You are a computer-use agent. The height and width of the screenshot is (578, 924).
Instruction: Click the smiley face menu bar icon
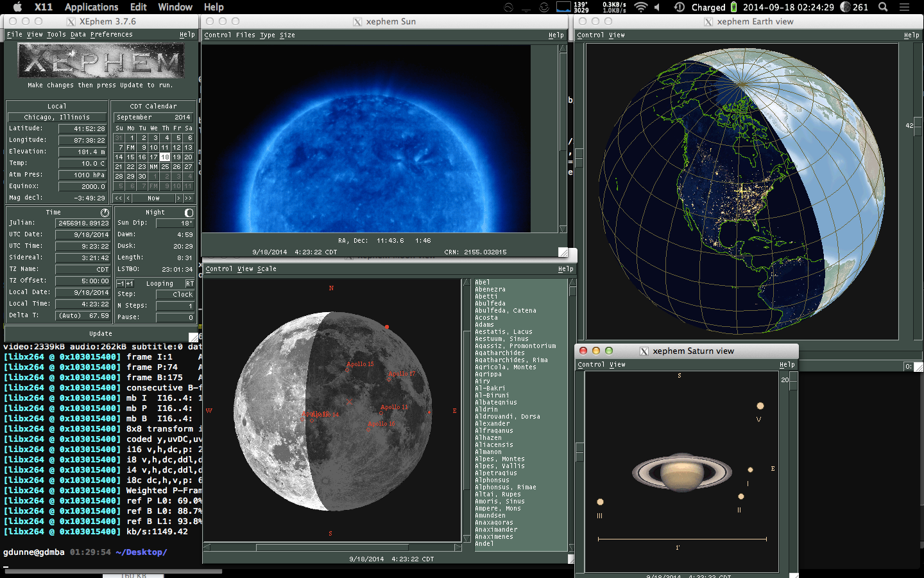click(x=544, y=7)
